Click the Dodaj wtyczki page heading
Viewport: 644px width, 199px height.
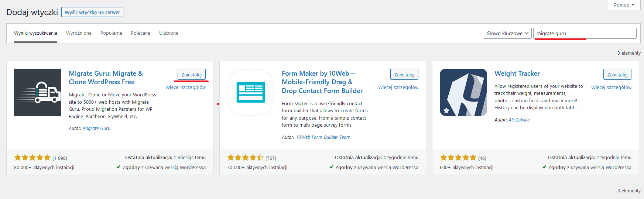32,12
